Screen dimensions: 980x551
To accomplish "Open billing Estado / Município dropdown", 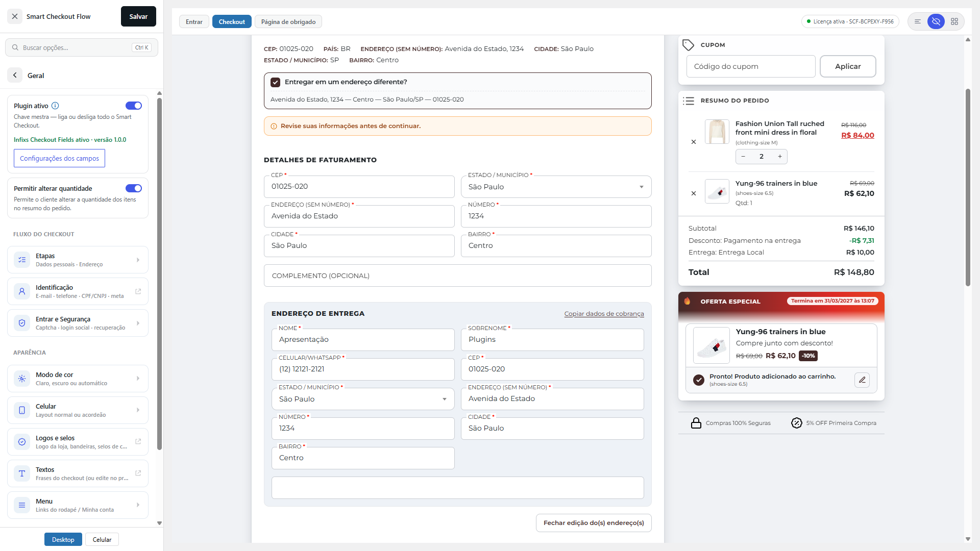I will [x=556, y=187].
